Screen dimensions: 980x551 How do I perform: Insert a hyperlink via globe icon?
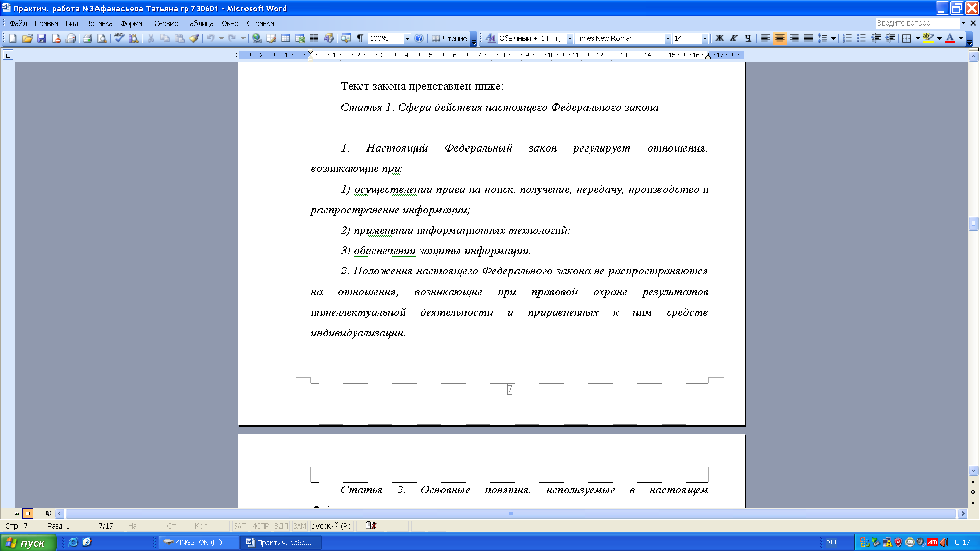257,38
